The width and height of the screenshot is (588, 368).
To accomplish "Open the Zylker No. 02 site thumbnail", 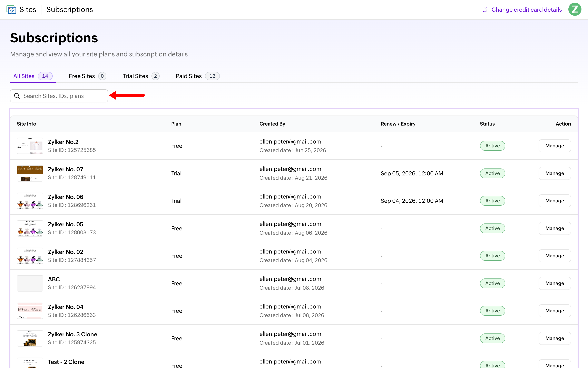I will [30, 256].
